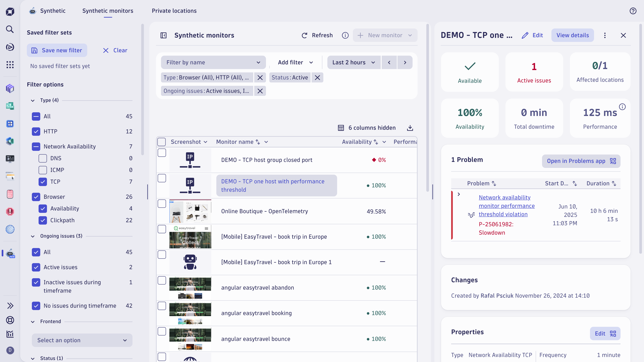Viewport: 644px width, 362px height.
Task: Toggle the Clickpath checkbox
Action: [x=43, y=220]
